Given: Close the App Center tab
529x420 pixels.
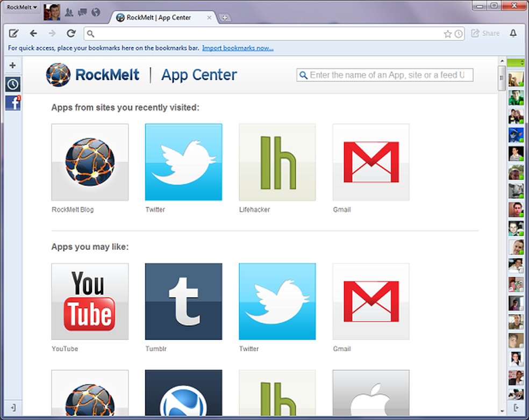Looking at the screenshot, I should click(209, 18).
